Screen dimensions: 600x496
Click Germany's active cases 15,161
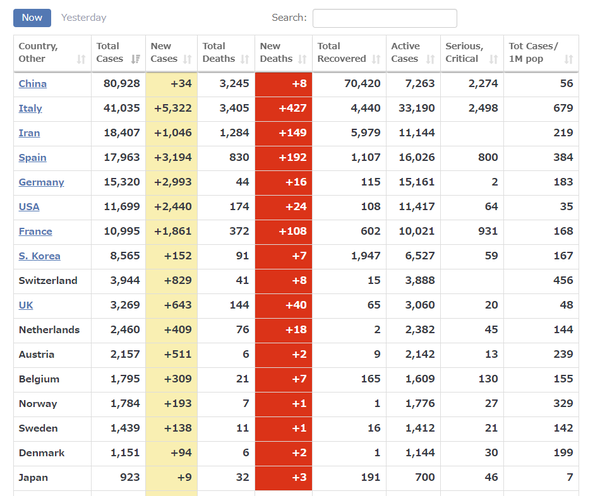(417, 182)
